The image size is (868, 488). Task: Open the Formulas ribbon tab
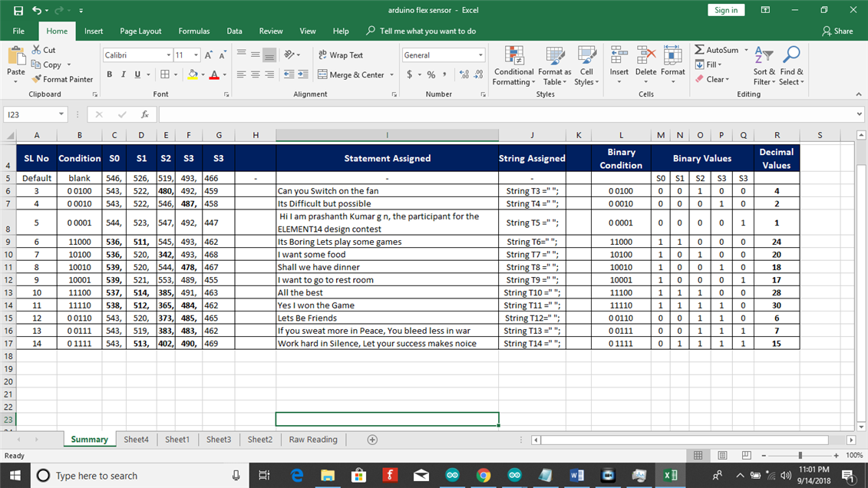tap(193, 31)
